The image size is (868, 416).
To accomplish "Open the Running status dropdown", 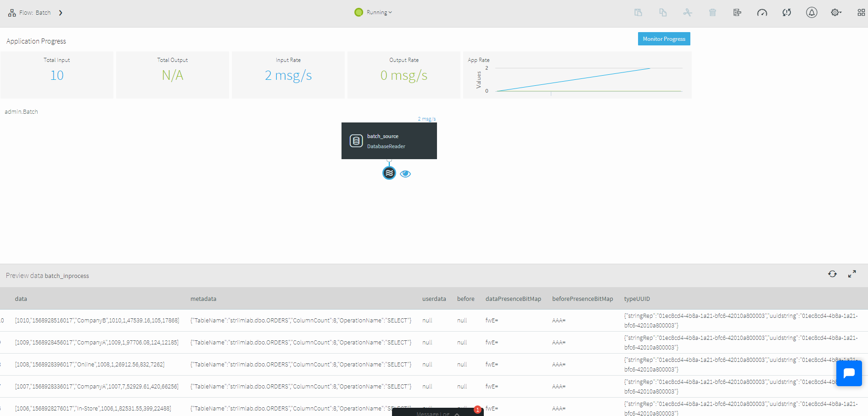I will pyautogui.click(x=374, y=12).
